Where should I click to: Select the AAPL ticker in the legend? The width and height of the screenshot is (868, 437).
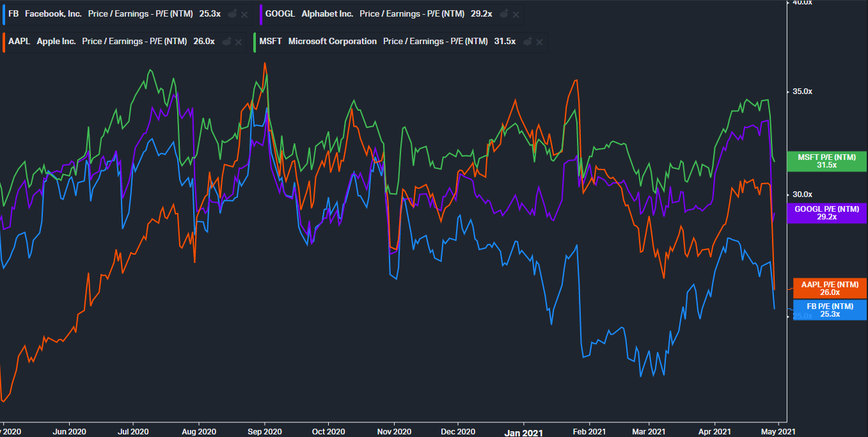[x=19, y=42]
